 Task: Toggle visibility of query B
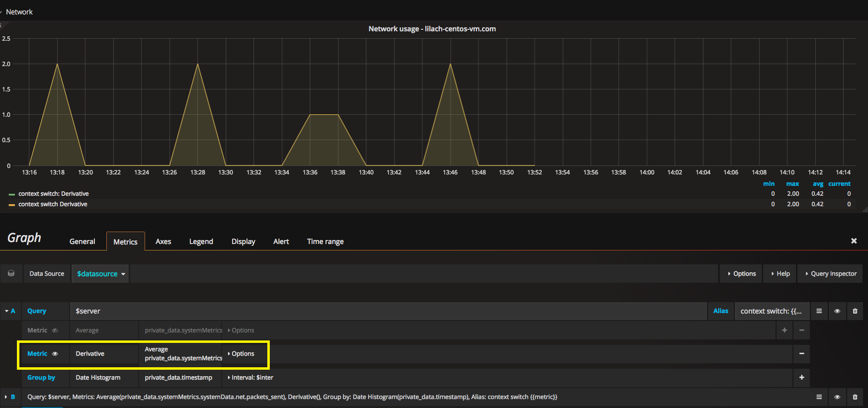click(x=837, y=397)
